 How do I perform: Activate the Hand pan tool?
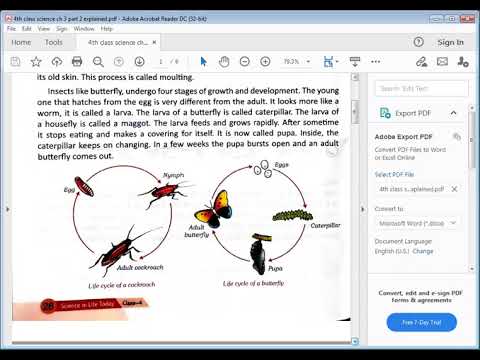tap(224, 62)
